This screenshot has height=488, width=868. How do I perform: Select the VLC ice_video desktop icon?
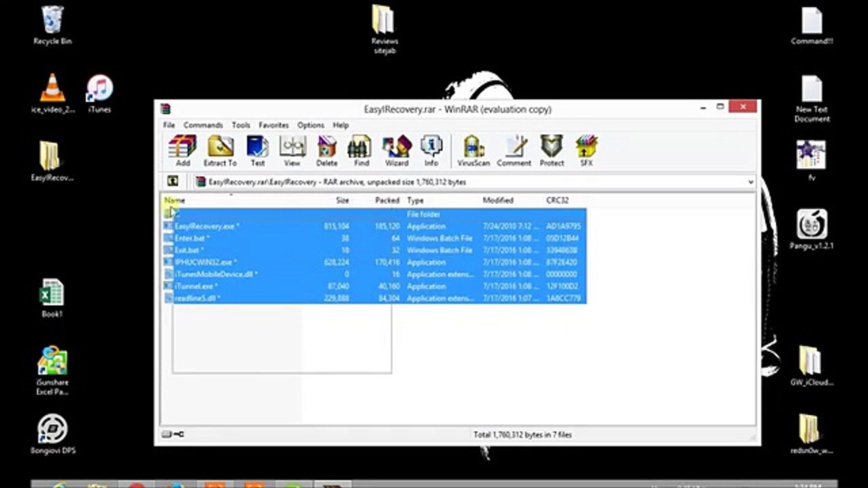pos(52,94)
